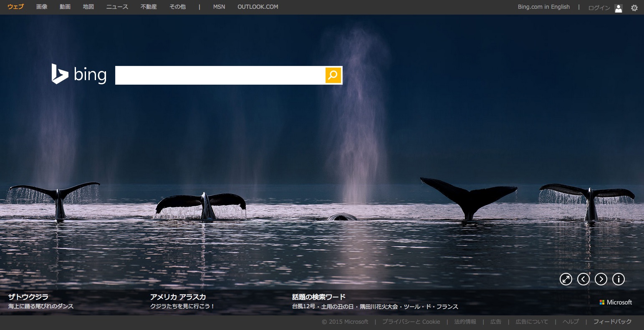Click the ザトウクジラ headline caption
The width and height of the screenshot is (644, 330).
[28, 297]
